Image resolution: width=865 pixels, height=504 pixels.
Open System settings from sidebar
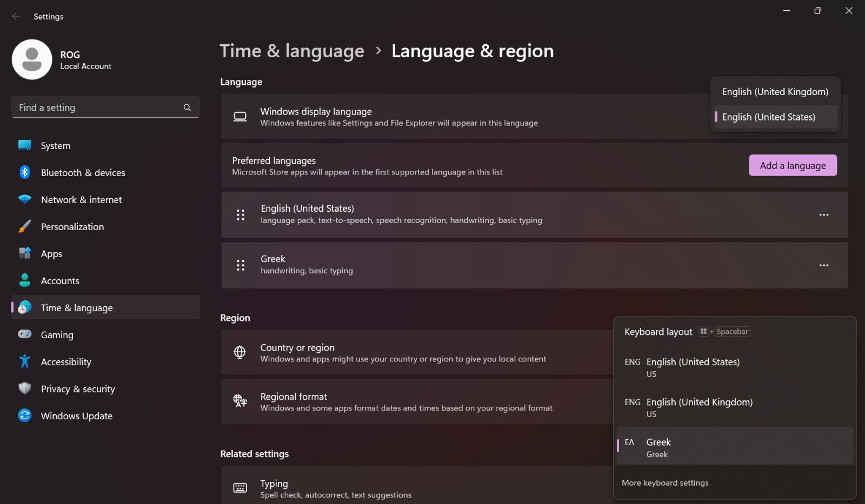(x=105, y=145)
